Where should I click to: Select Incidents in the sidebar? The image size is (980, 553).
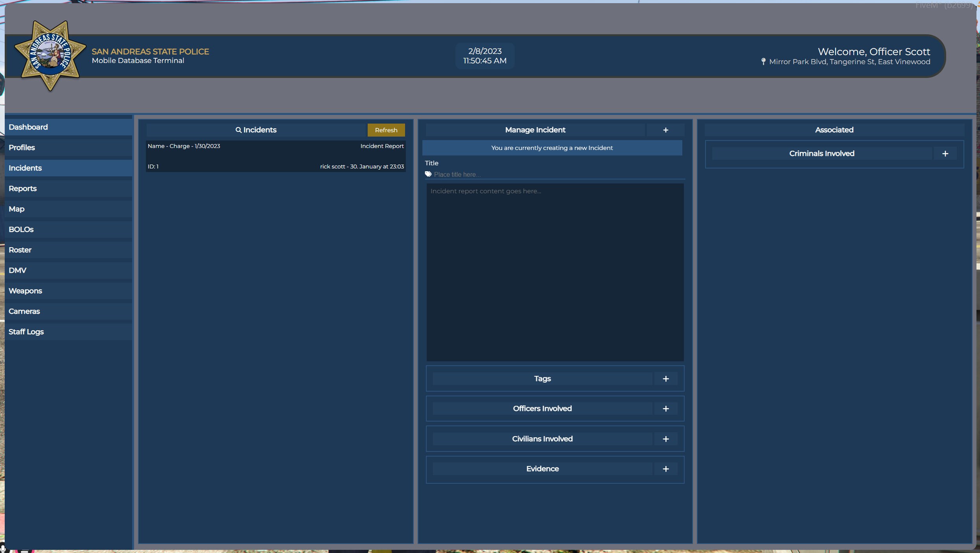68,168
